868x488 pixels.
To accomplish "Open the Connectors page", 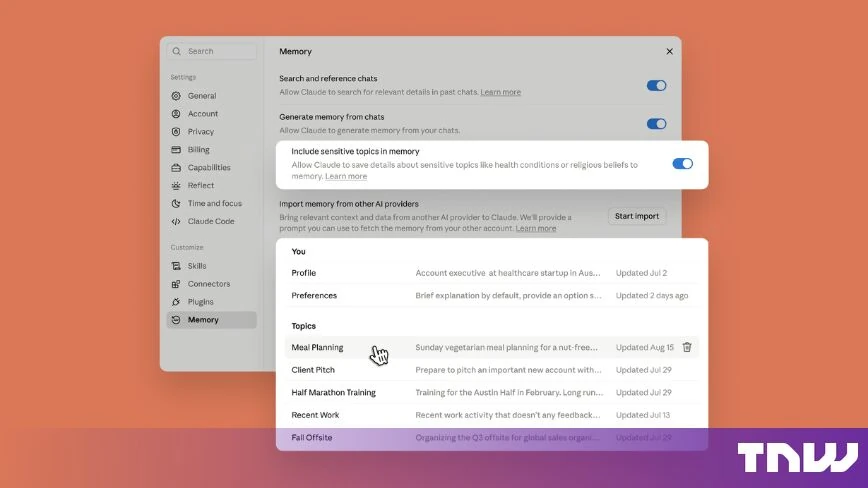I will 211,284.
